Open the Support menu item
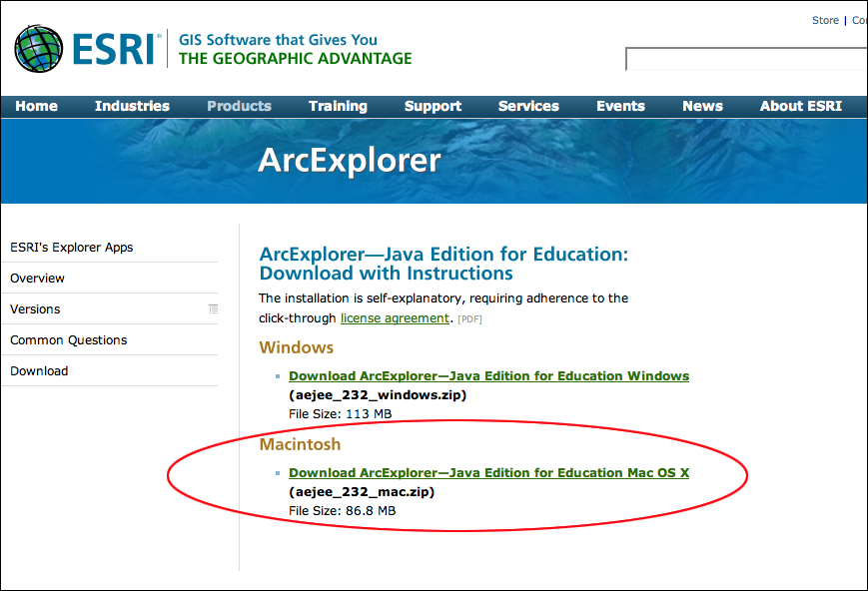This screenshot has width=868, height=591. (433, 106)
